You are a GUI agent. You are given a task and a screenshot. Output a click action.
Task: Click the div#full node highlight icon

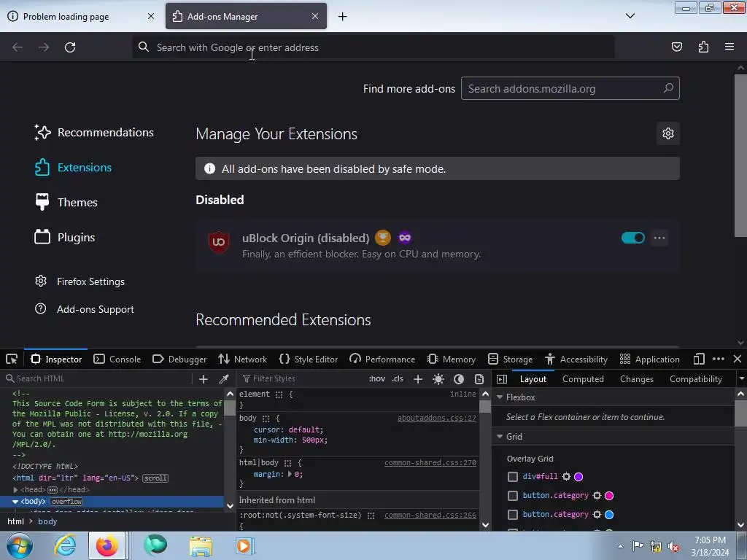tap(566, 477)
